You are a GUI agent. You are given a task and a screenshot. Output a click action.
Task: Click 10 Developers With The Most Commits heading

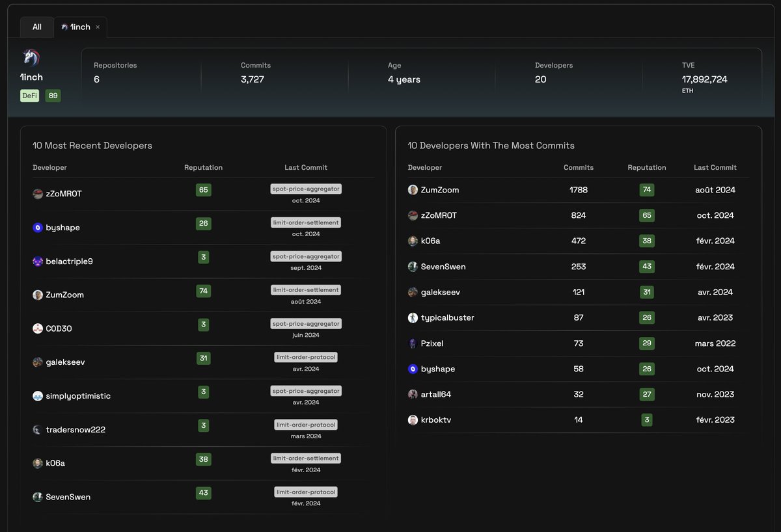click(491, 146)
